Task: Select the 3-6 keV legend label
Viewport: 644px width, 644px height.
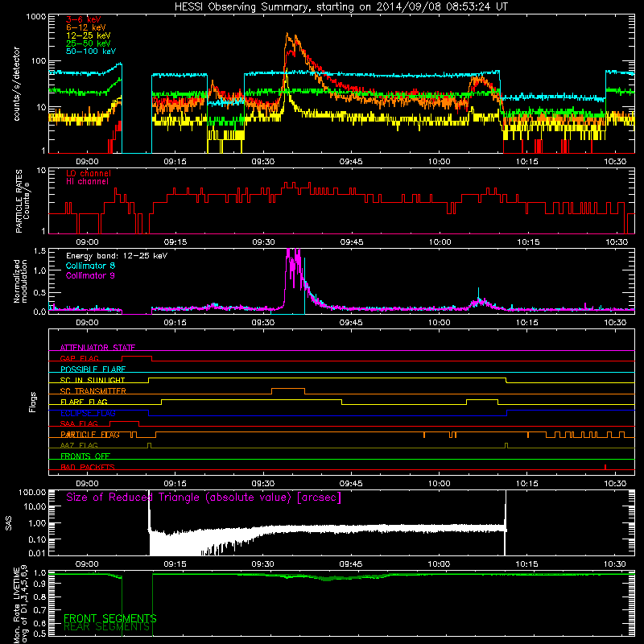Action: coord(84,19)
